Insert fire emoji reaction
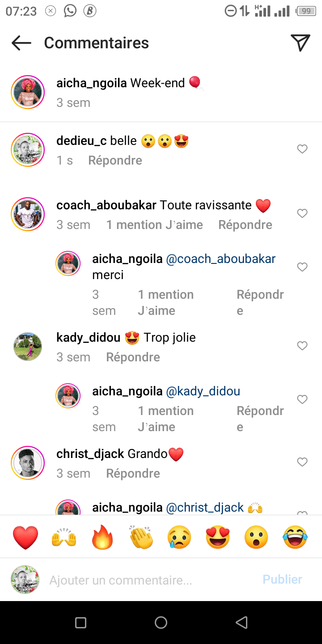This screenshot has height=644, width=322. point(102,537)
